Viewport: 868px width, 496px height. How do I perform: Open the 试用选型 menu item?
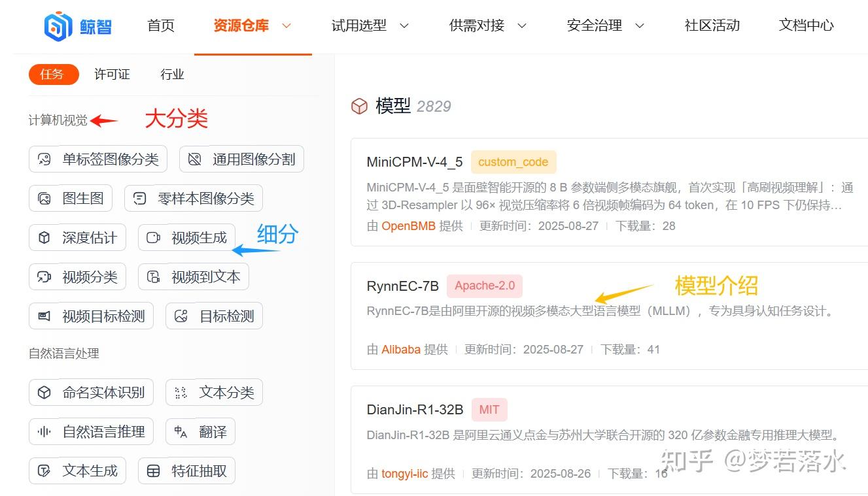point(359,25)
